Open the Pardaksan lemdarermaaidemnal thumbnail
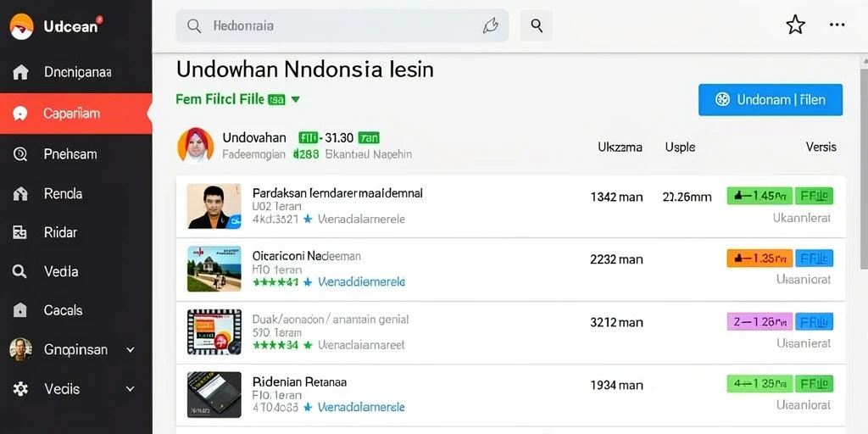 [x=214, y=207]
